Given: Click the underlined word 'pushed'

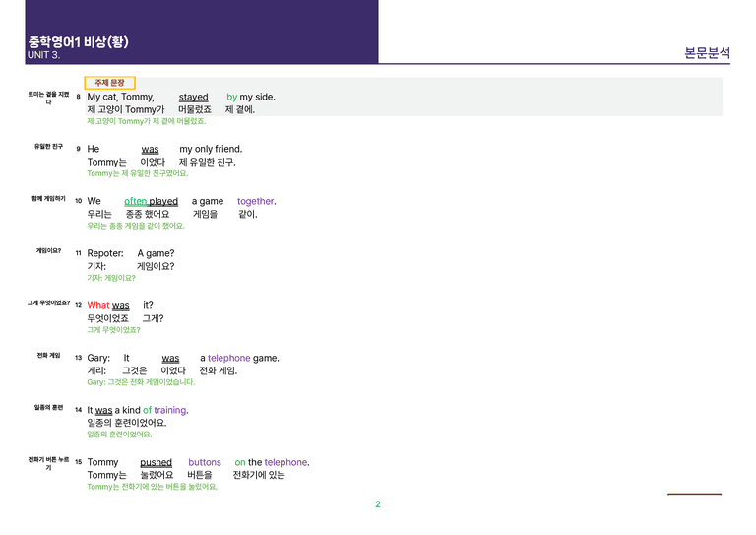Looking at the screenshot, I should [x=156, y=462].
